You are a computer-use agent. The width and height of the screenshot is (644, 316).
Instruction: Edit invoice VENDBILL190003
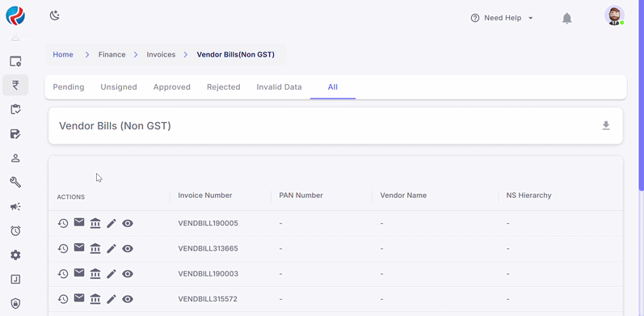tap(112, 274)
